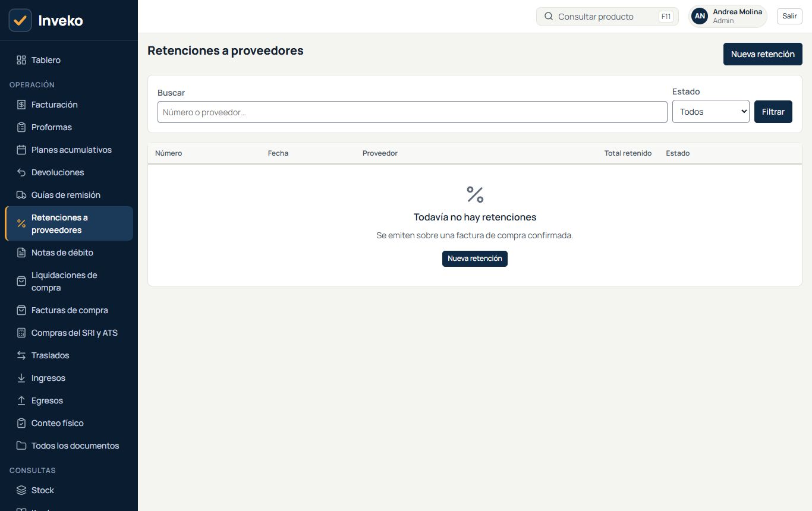This screenshot has width=812, height=511.
Task: Click the Traslados swap-arrows icon
Action: [x=21, y=355]
